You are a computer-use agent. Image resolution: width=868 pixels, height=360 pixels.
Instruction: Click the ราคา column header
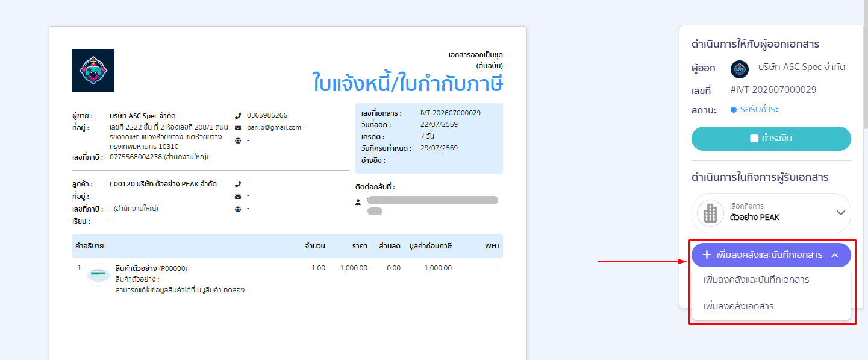click(360, 246)
